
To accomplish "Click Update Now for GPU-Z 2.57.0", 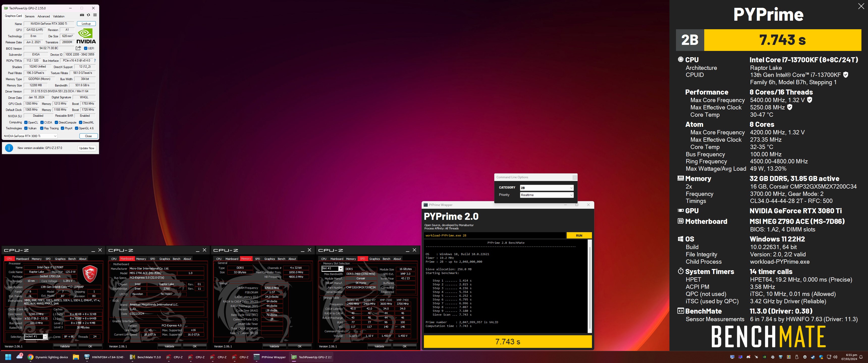I will tap(87, 148).
